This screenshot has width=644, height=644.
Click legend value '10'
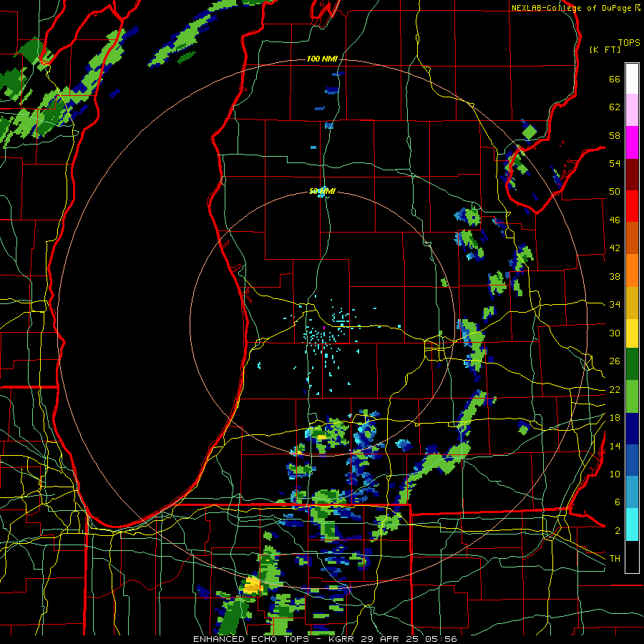click(615, 474)
